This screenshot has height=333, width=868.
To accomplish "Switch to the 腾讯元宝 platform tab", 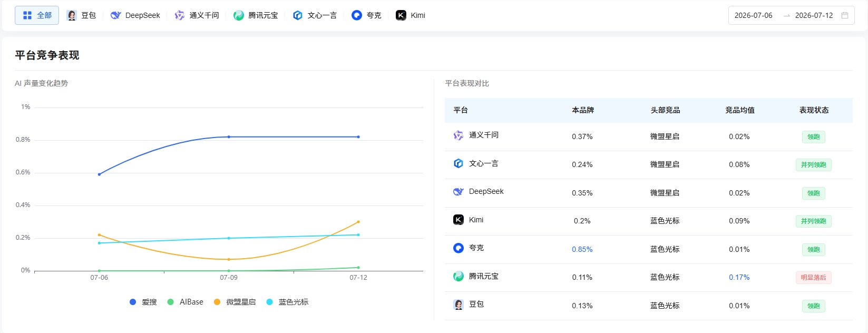I will pyautogui.click(x=256, y=15).
